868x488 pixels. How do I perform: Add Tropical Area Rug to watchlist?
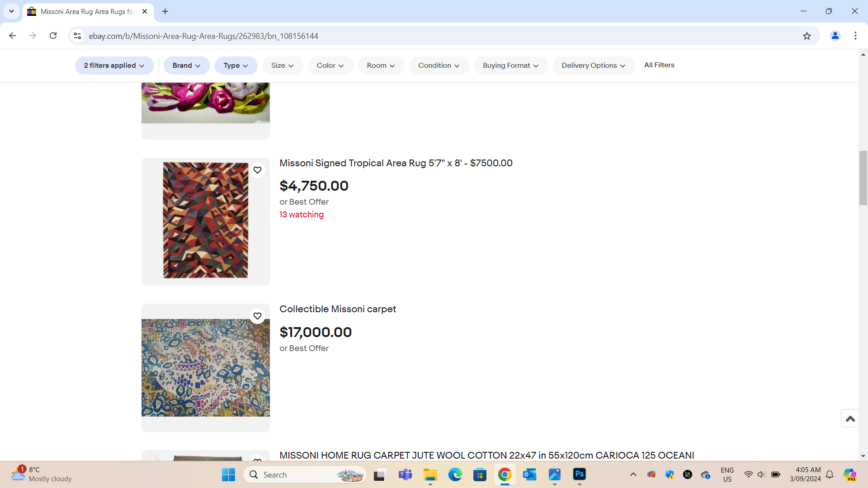(x=257, y=170)
